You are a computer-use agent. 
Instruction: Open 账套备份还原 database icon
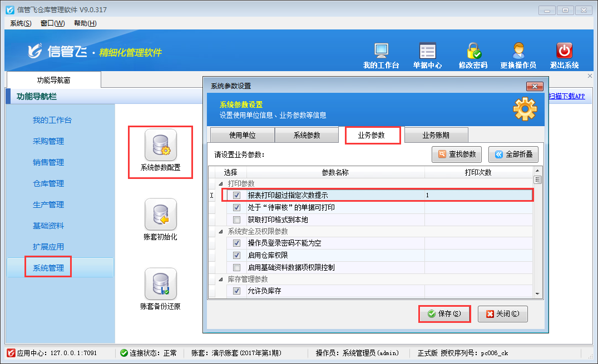pyautogui.click(x=160, y=285)
